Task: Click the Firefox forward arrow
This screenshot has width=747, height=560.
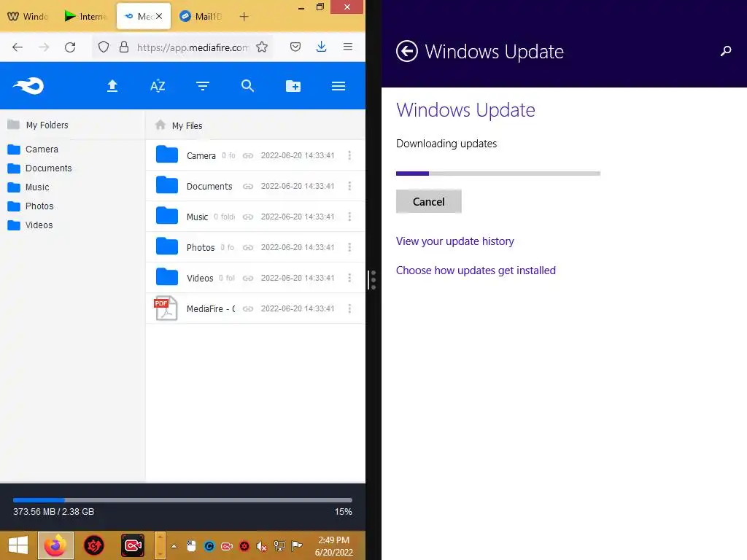Action: click(44, 47)
